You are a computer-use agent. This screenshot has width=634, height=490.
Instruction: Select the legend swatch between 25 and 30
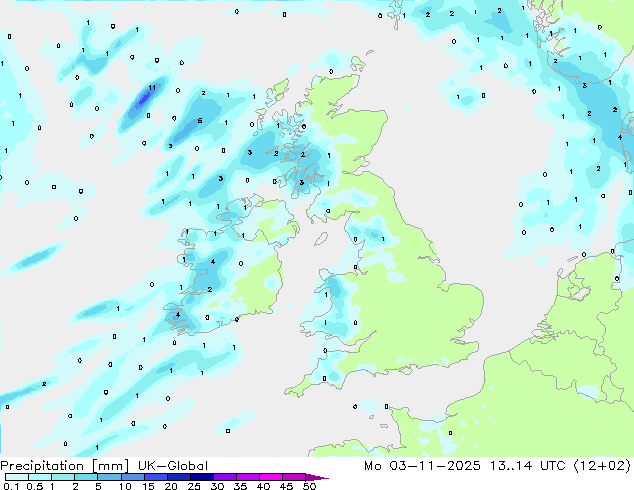[201, 477]
